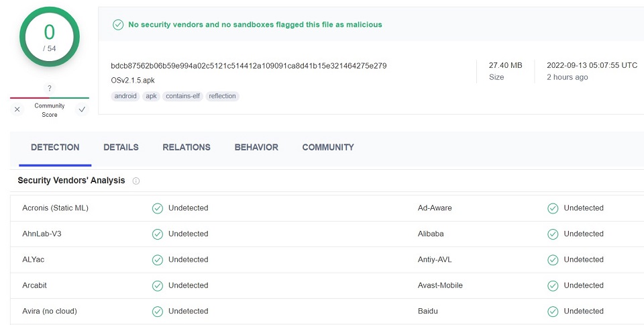
Task: Open the BEHAVIOR tab
Action: (x=256, y=147)
